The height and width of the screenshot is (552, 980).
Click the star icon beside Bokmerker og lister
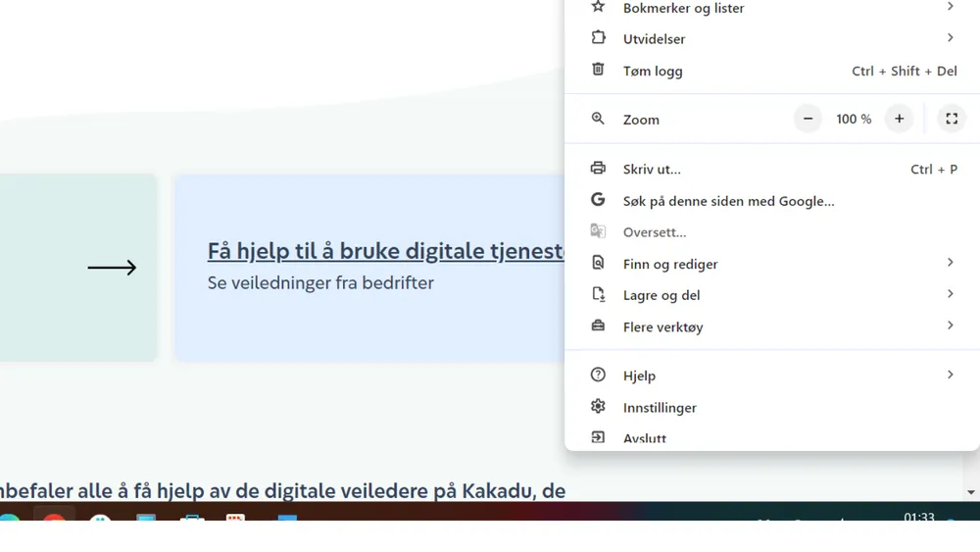click(598, 8)
